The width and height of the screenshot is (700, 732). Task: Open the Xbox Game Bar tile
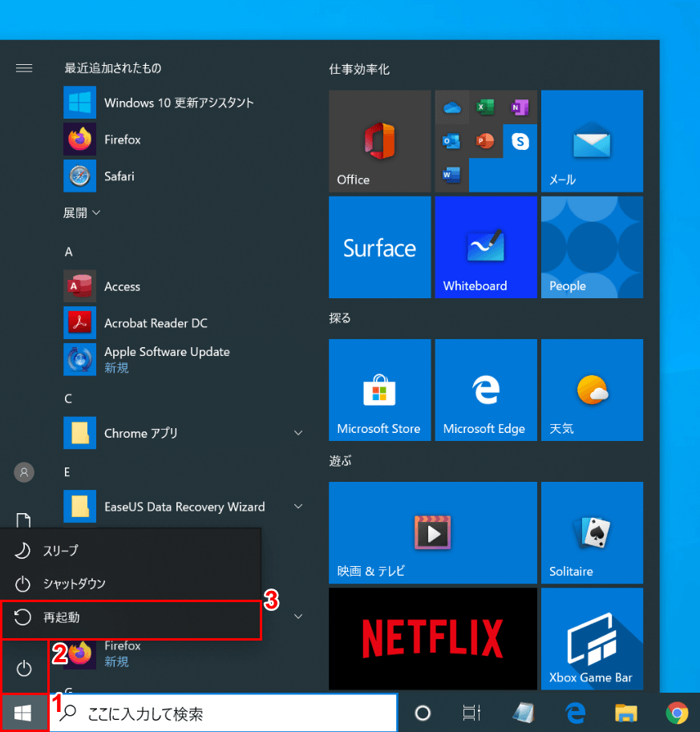(592, 639)
